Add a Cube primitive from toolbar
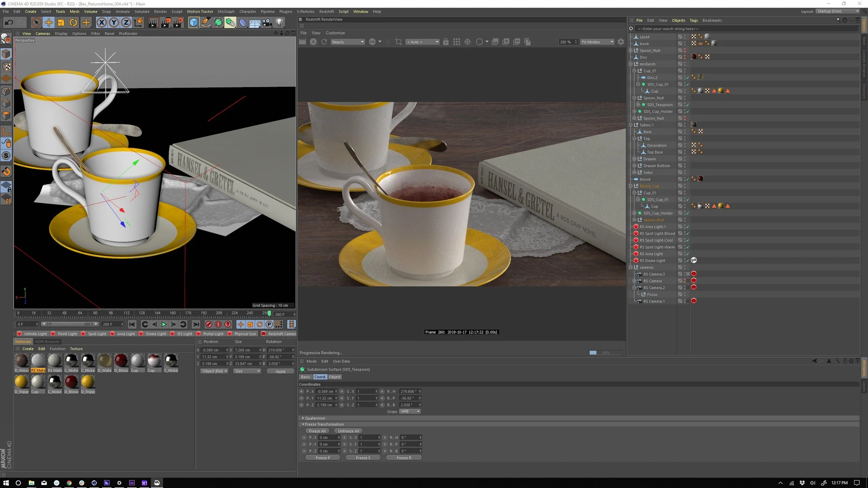This screenshot has height=488, width=868. [x=194, y=23]
